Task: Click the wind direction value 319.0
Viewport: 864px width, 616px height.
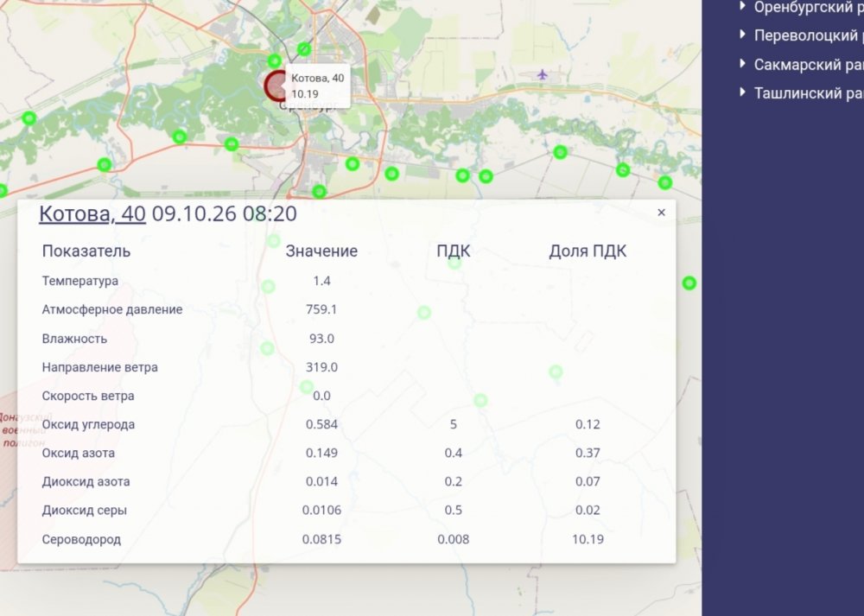Action: [321, 367]
